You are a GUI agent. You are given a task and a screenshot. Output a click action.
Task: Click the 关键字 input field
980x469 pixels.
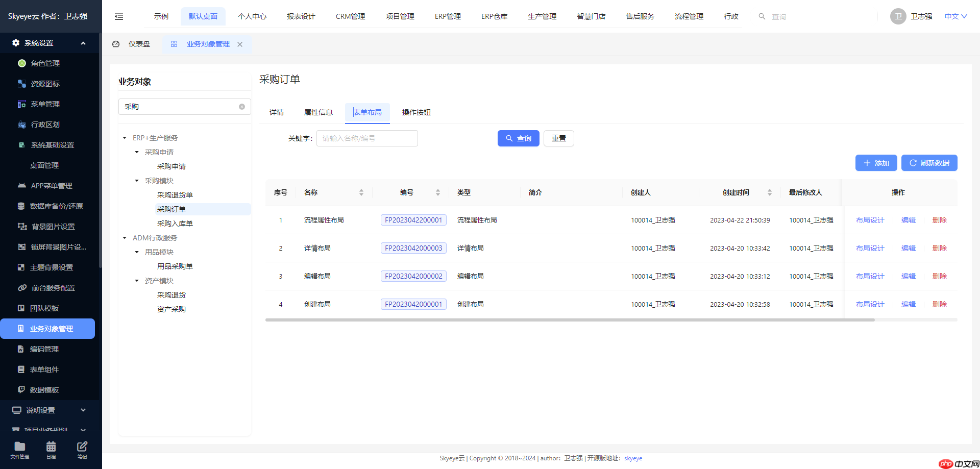(367, 138)
